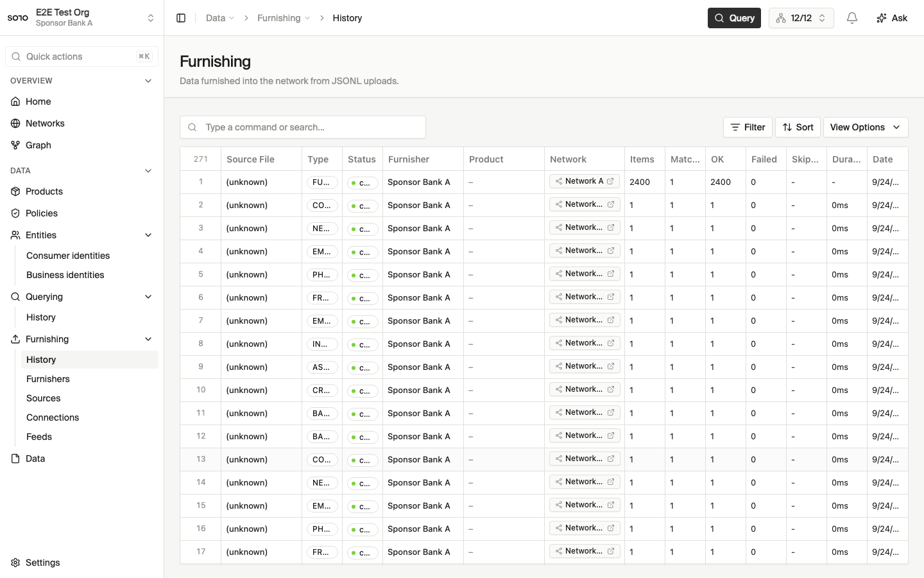Collapse the Data section chevron
The height and width of the screenshot is (578, 924).
coord(148,171)
